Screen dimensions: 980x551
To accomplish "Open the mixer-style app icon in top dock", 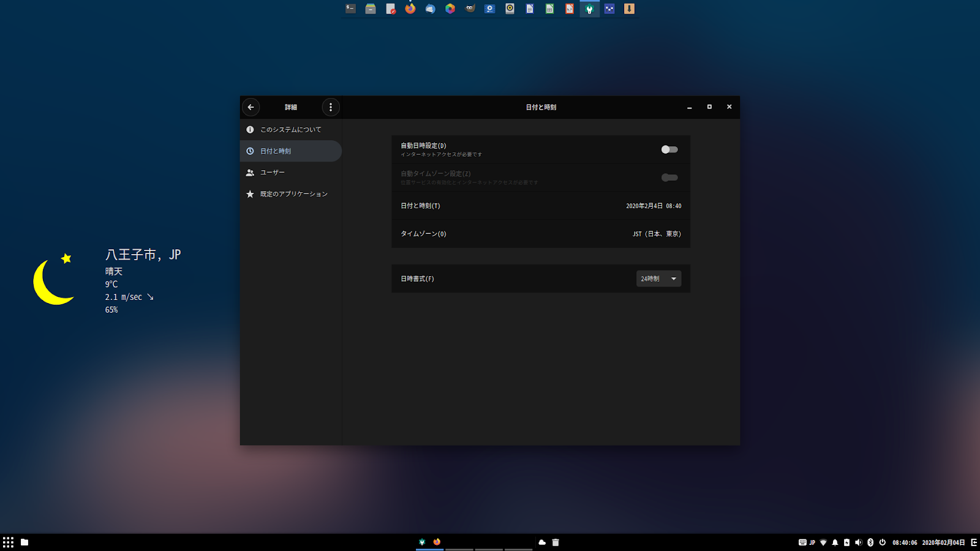I will click(609, 9).
